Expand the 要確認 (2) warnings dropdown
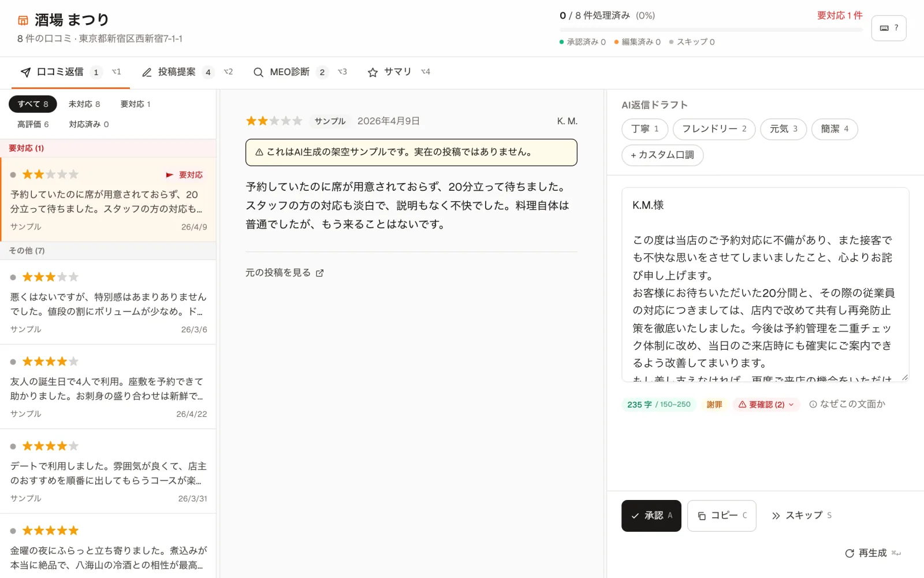 tap(766, 405)
